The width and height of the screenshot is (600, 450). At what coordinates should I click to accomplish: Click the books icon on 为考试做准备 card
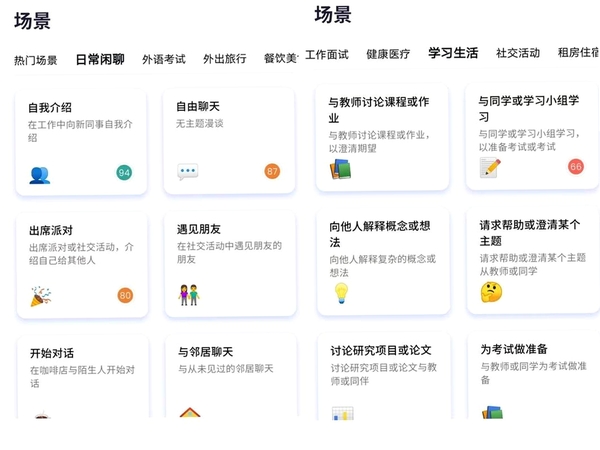click(x=492, y=412)
